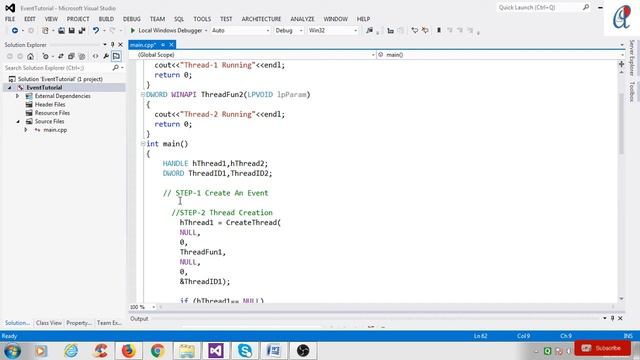This screenshot has height=360, width=640.
Task: Open the BUILD menu
Action: click(106, 19)
